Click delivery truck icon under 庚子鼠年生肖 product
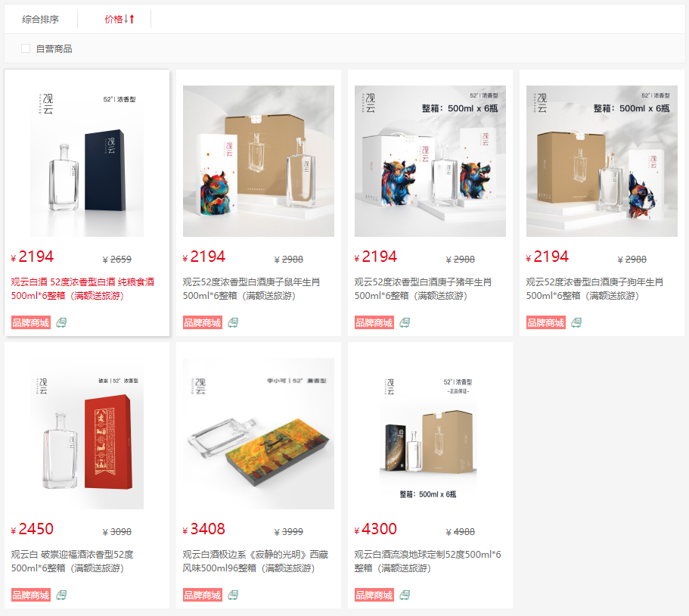The width and height of the screenshot is (689, 616). 233,322
